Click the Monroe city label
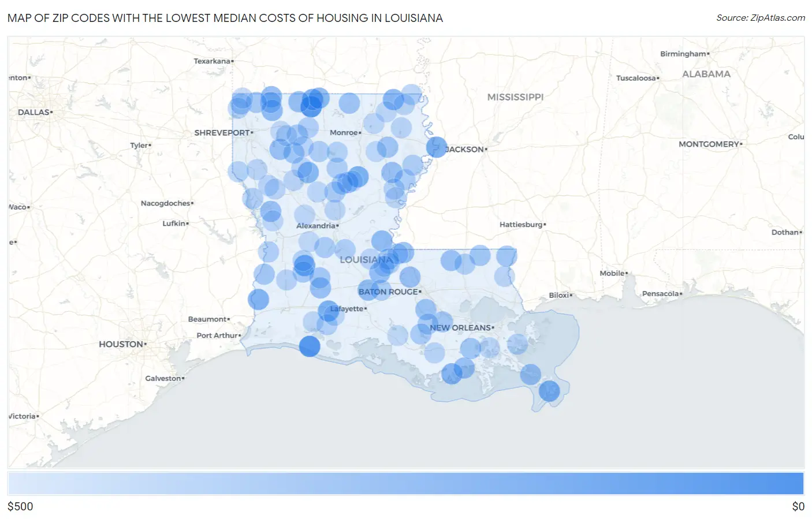The image size is (812, 519). coord(344,133)
